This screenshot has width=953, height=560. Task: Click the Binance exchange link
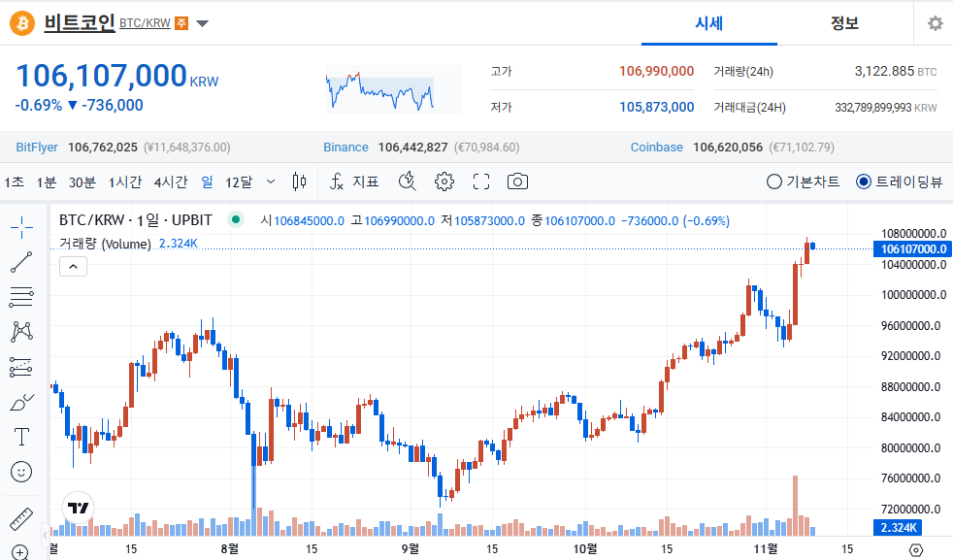tap(345, 148)
